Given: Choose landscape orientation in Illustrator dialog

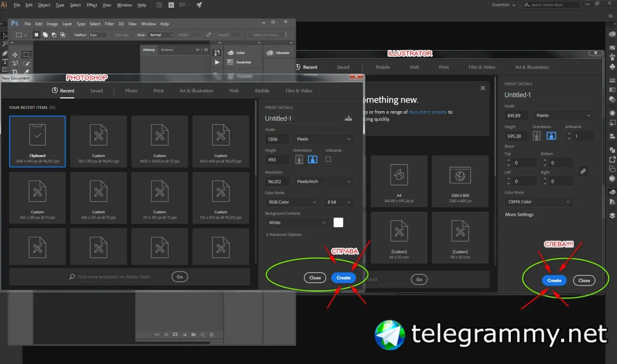Looking at the screenshot, I should point(551,136).
